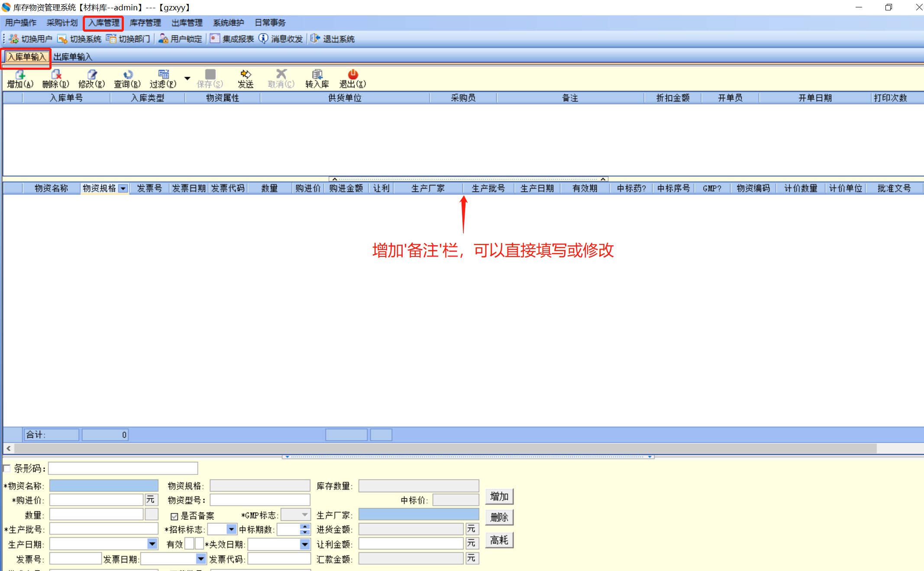Switch to the 出库单输入 tab
The height and width of the screenshot is (571, 924).
[x=73, y=57]
